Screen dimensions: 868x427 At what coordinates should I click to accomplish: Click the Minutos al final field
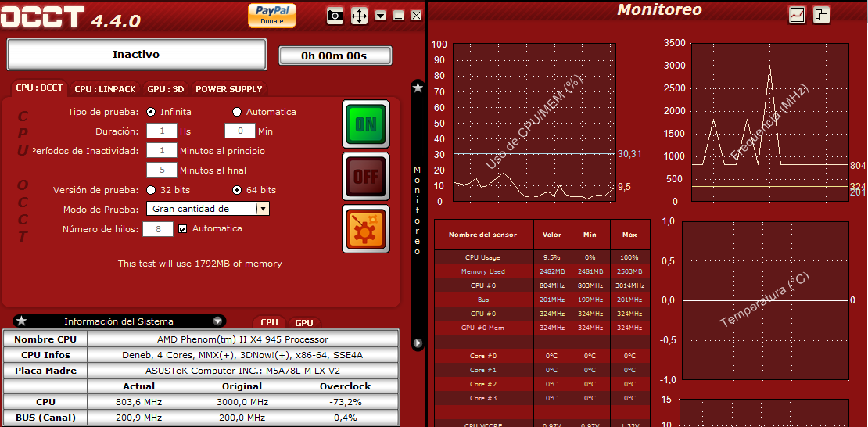click(x=162, y=170)
